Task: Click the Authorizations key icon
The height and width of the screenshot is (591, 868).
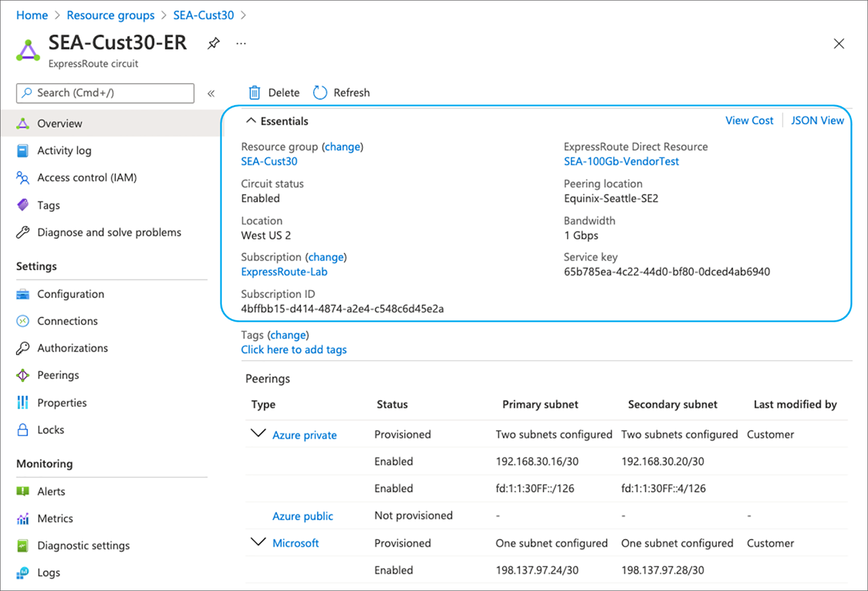Action: tap(22, 348)
